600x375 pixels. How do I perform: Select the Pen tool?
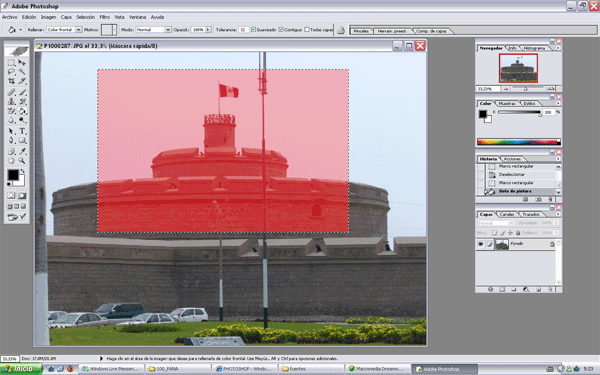point(11,140)
